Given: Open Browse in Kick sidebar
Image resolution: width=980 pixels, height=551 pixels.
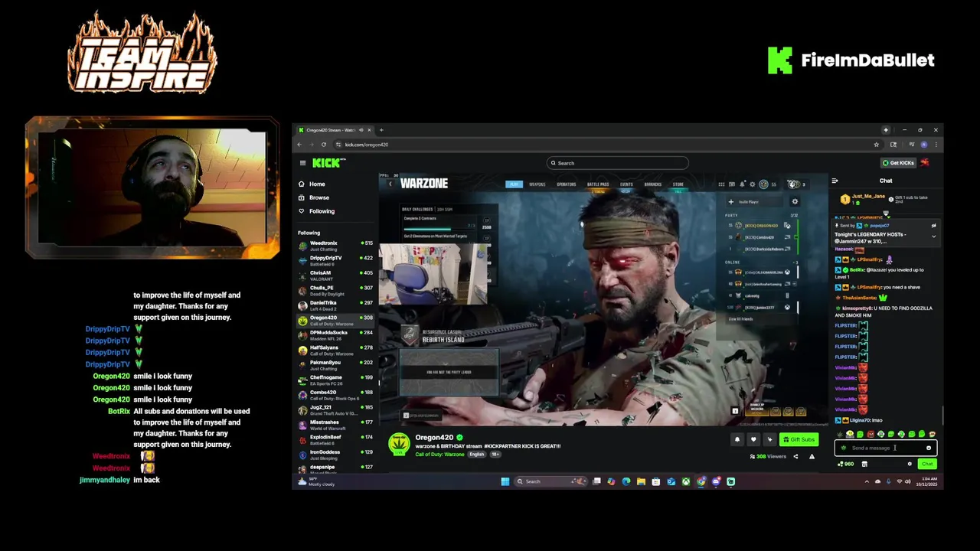Looking at the screenshot, I should pyautogui.click(x=335, y=197).
